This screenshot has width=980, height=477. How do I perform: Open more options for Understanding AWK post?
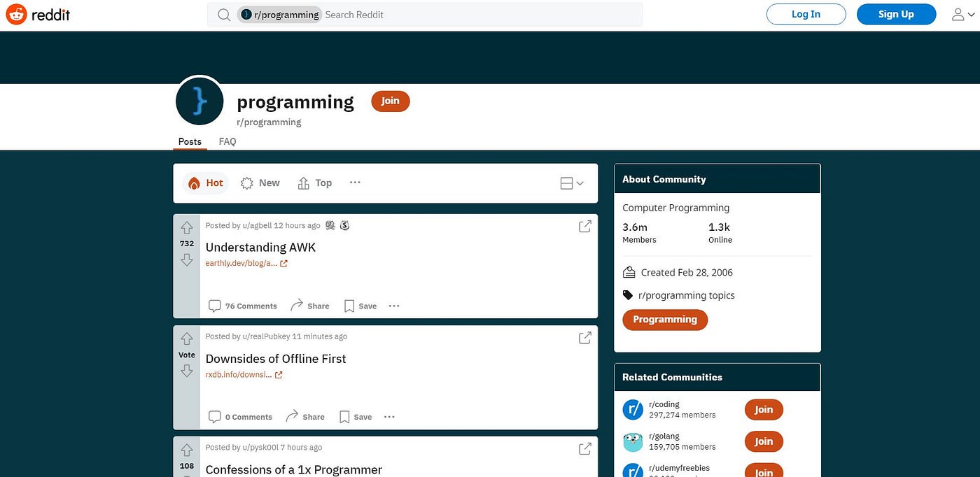(x=394, y=306)
